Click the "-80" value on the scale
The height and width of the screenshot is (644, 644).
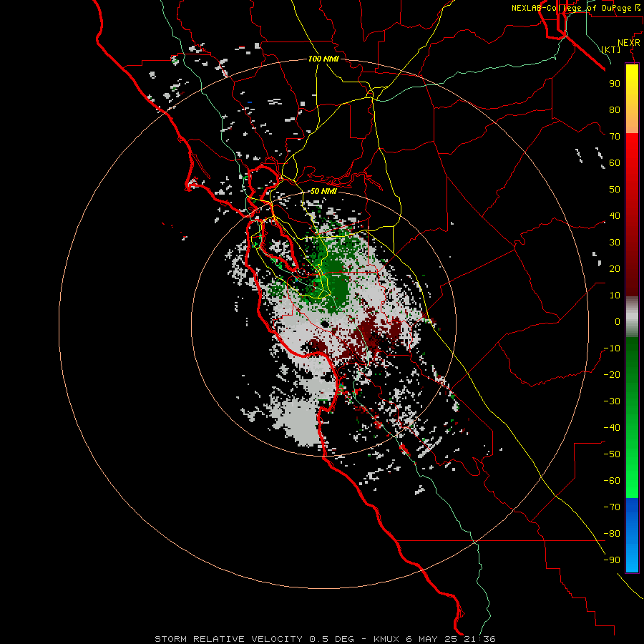pyautogui.click(x=612, y=534)
